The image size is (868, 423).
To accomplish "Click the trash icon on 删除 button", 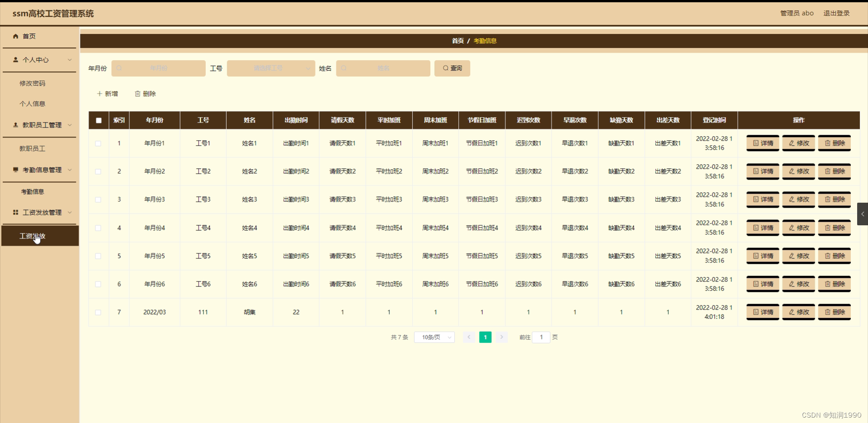I will click(138, 94).
